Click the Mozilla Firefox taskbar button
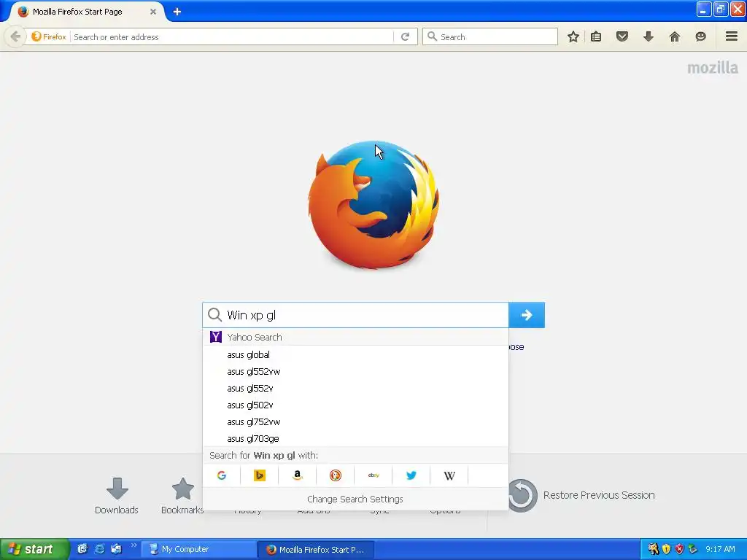 click(x=316, y=549)
